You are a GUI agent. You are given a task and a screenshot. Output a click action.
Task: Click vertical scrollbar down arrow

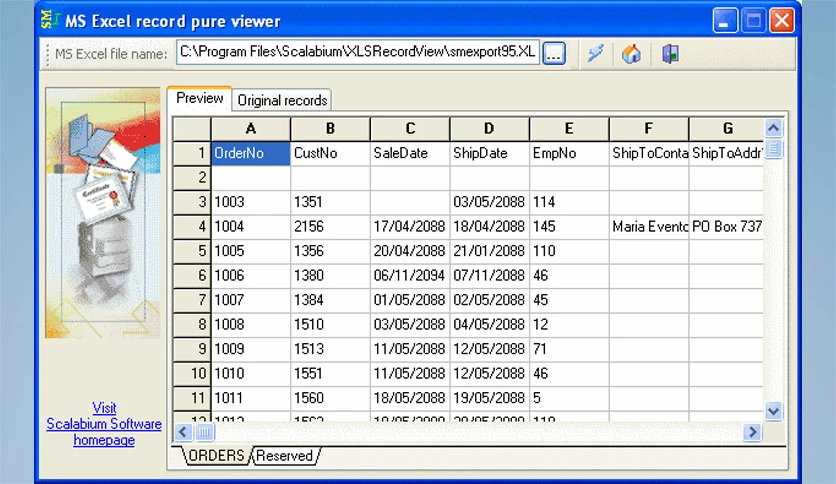point(774,411)
